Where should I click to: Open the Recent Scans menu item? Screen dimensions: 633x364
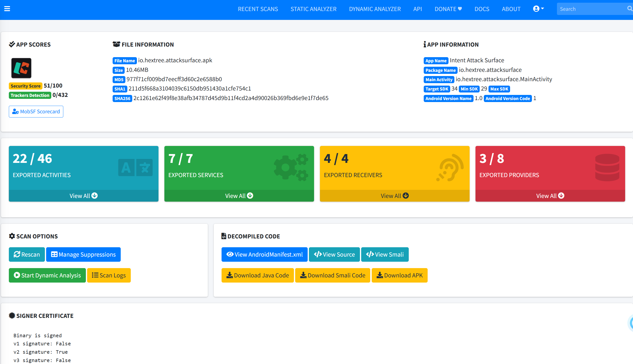(x=258, y=9)
